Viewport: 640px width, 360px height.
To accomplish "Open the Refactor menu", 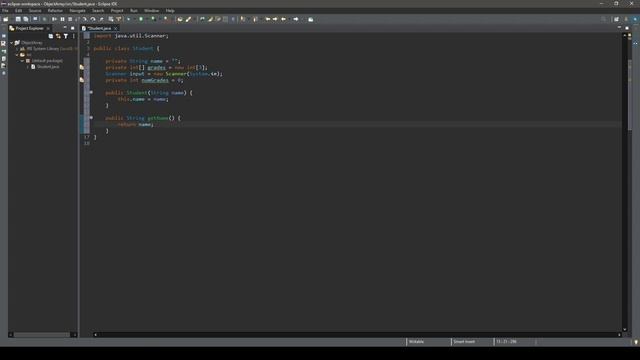I will click(x=55, y=11).
